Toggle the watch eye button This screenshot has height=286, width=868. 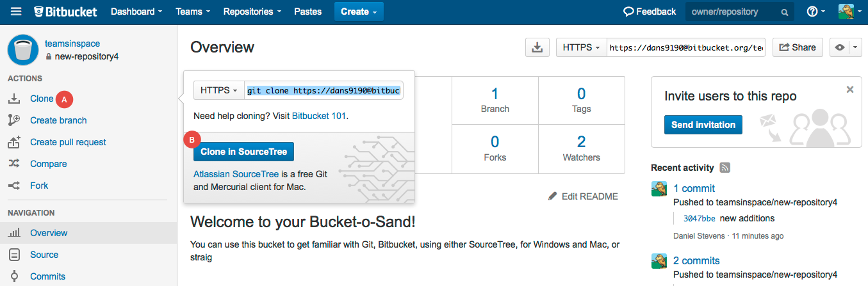[840, 47]
